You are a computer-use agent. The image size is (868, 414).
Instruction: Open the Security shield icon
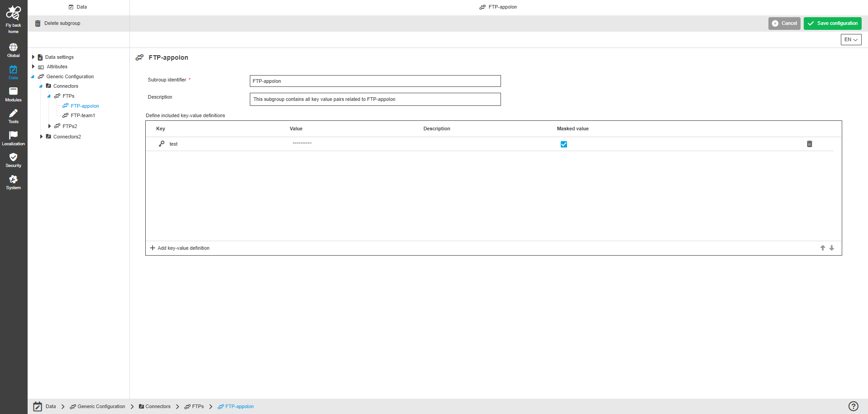[x=14, y=157]
